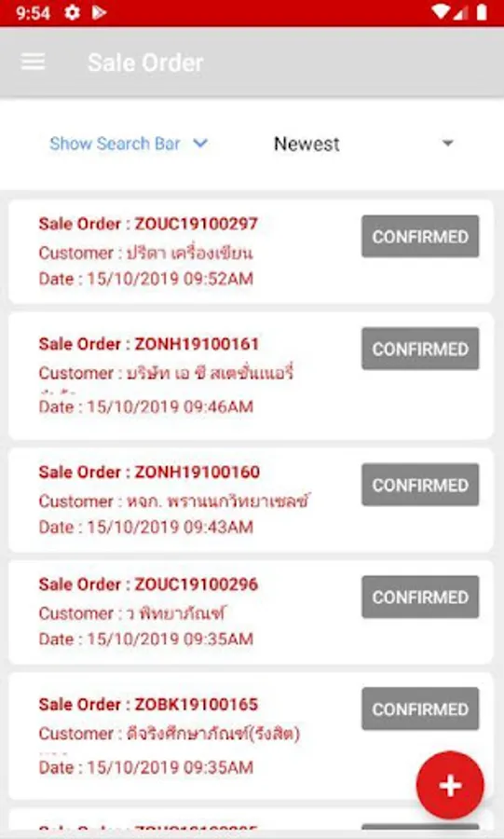Open sale order ZONH19100161 card
The width and height of the screenshot is (504, 839).
251,376
